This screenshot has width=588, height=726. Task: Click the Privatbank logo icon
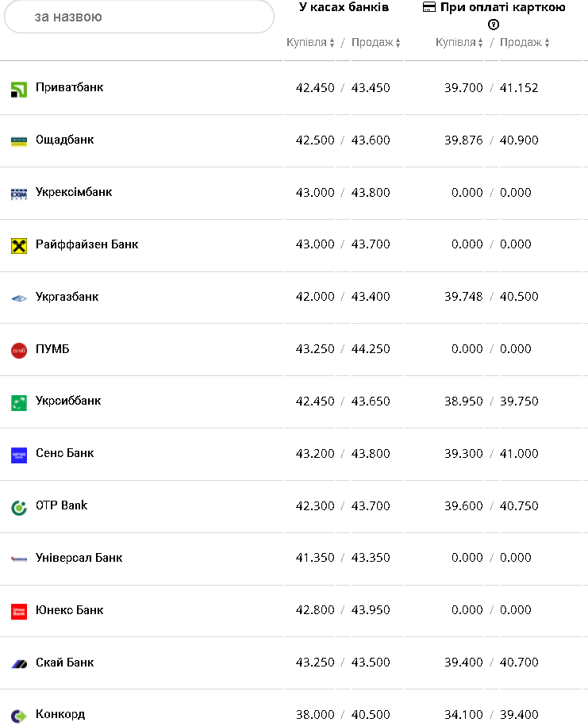19,89
